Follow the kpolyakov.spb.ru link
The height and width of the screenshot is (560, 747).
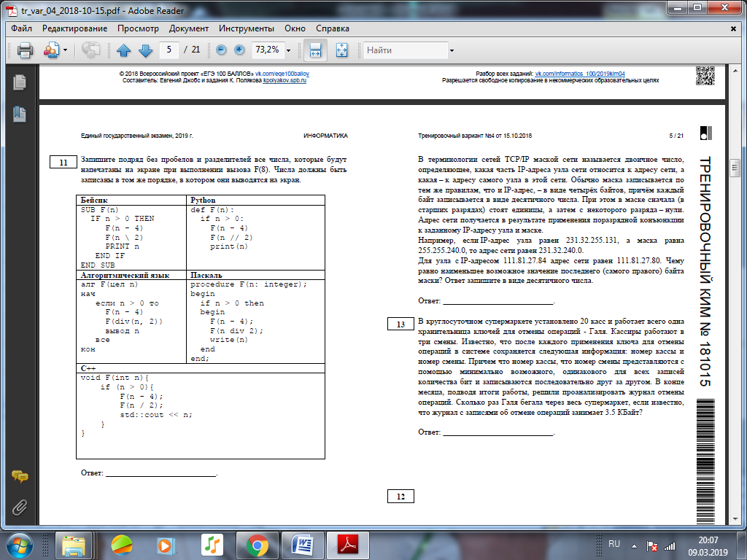click(285, 80)
